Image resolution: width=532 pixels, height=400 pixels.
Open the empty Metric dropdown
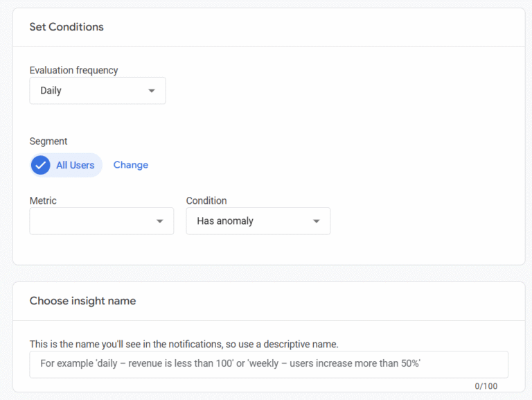102,221
